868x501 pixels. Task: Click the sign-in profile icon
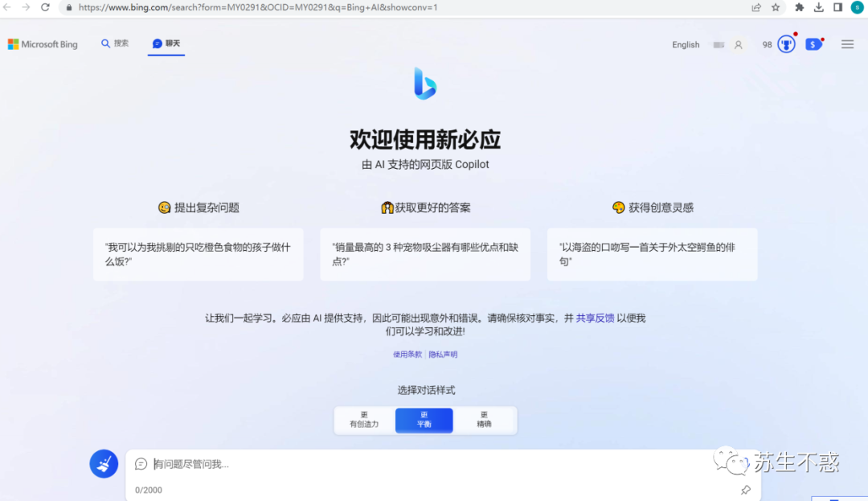[x=739, y=44]
